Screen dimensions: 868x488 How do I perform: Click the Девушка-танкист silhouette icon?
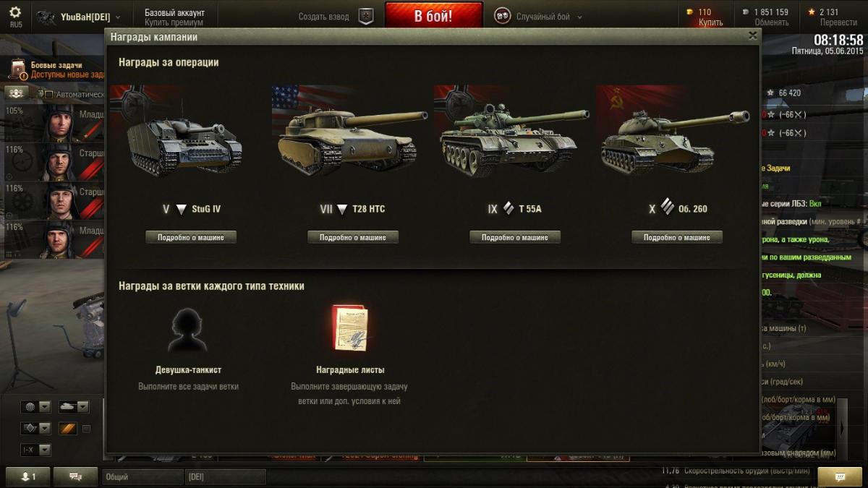click(x=188, y=330)
